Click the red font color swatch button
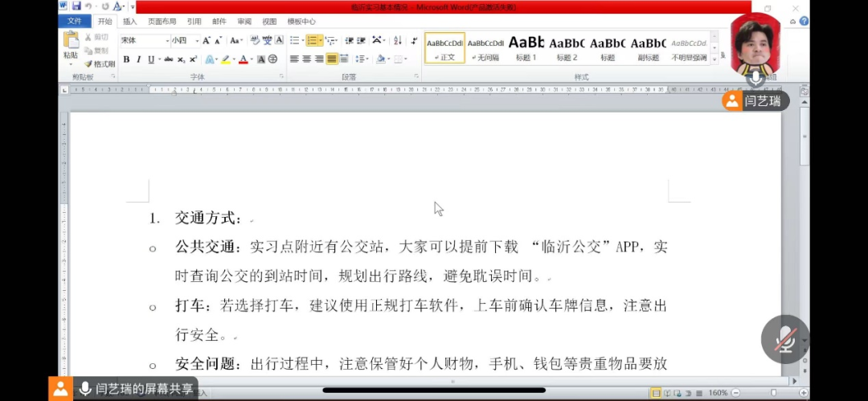868x401 pixels. coord(243,59)
